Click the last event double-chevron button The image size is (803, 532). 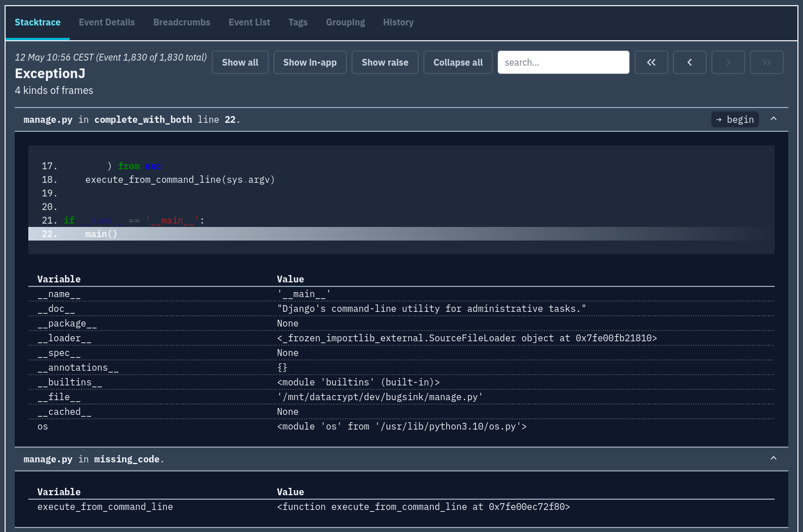click(x=767, y=62)
